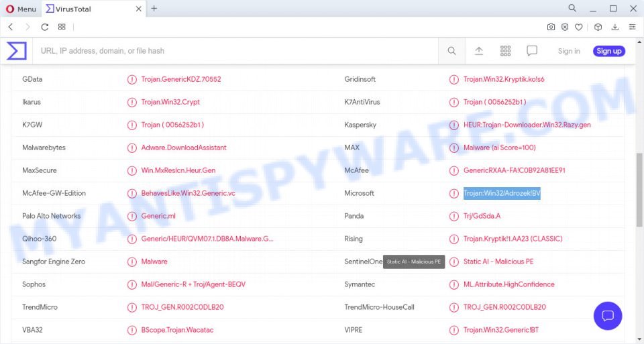Screen dimensions: 644x344
Task: Open Opera easy setup sliders icon
Action: (x=632, y=27)
